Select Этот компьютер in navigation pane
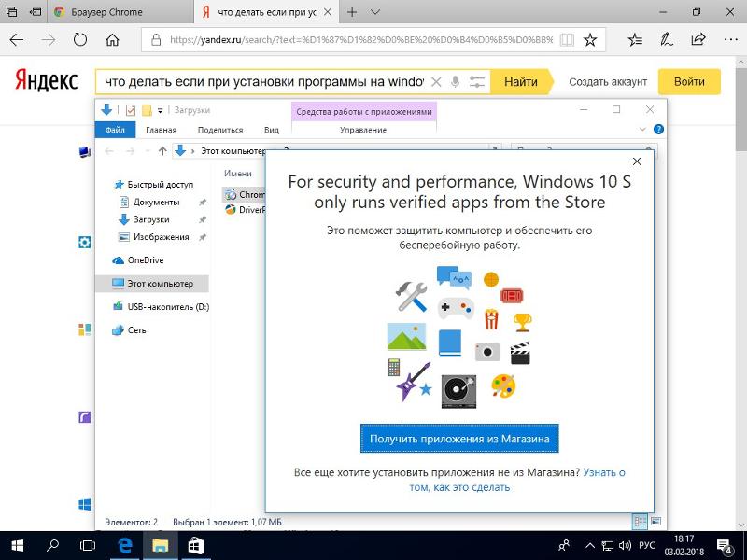The width and height of the screenshot is (747, 560). tap(152, 284)
